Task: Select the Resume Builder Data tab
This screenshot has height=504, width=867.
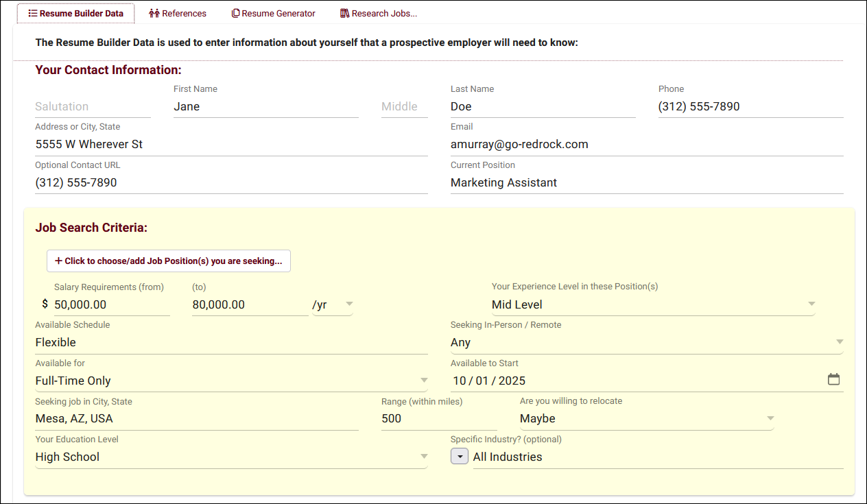Action: click(x=75, y=13)
